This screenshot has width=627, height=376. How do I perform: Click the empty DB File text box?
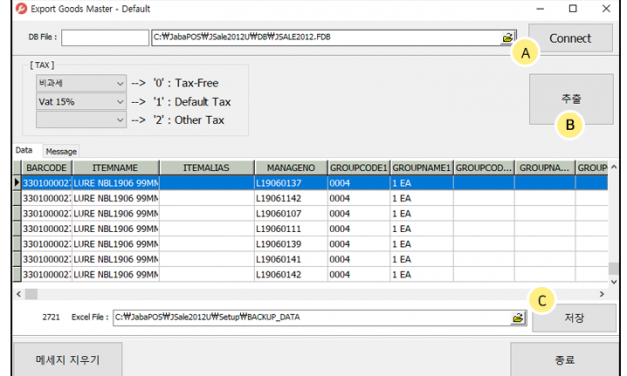(105, 38)
